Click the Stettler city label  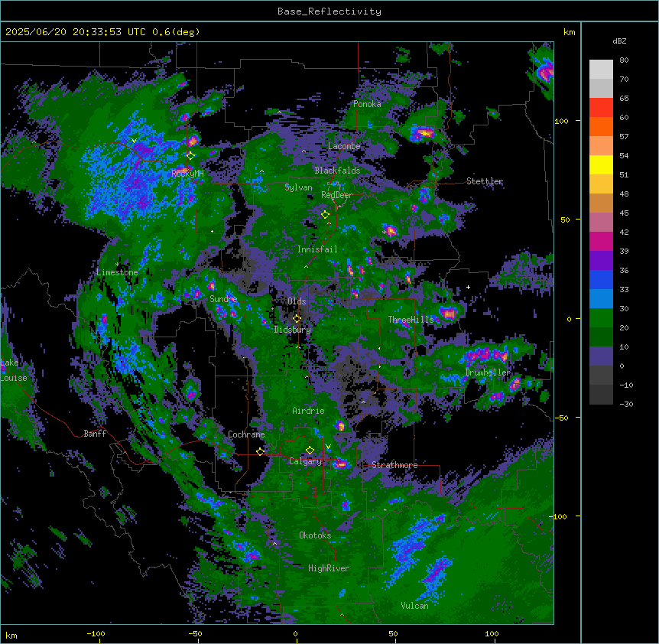click(x=485, y=181)
